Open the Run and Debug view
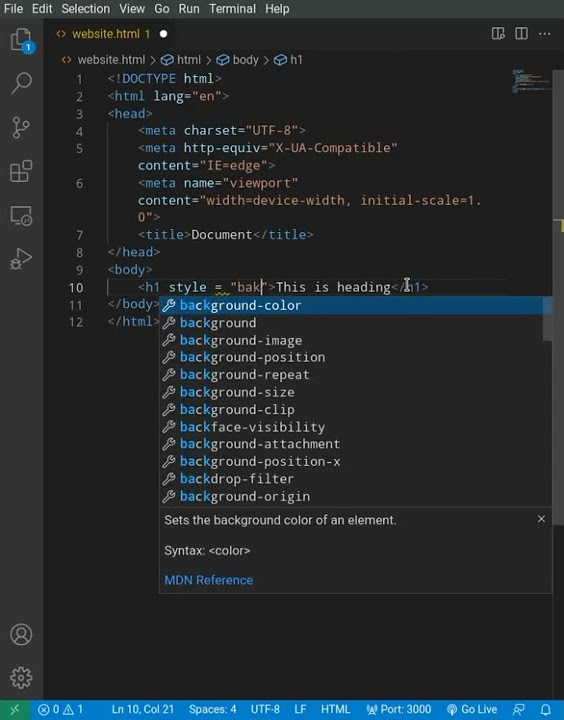564x720 pixels. (x=21, y=259)
